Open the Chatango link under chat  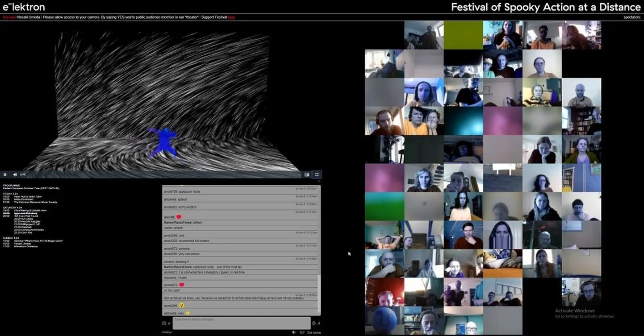pos(167,332)
